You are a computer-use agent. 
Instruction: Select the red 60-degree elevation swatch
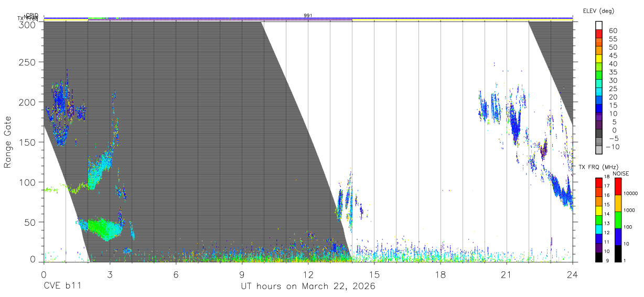(x=599, y=32)
